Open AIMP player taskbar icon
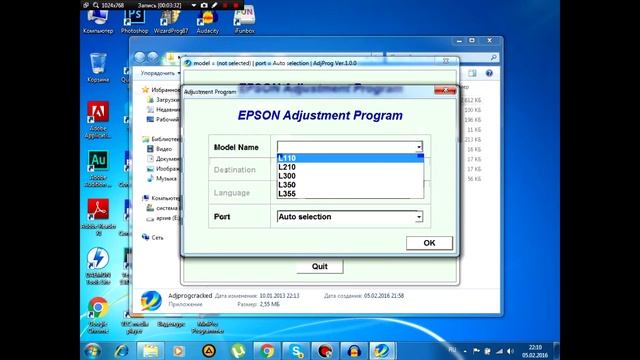640x360 pixels. [x=209, y=351]
